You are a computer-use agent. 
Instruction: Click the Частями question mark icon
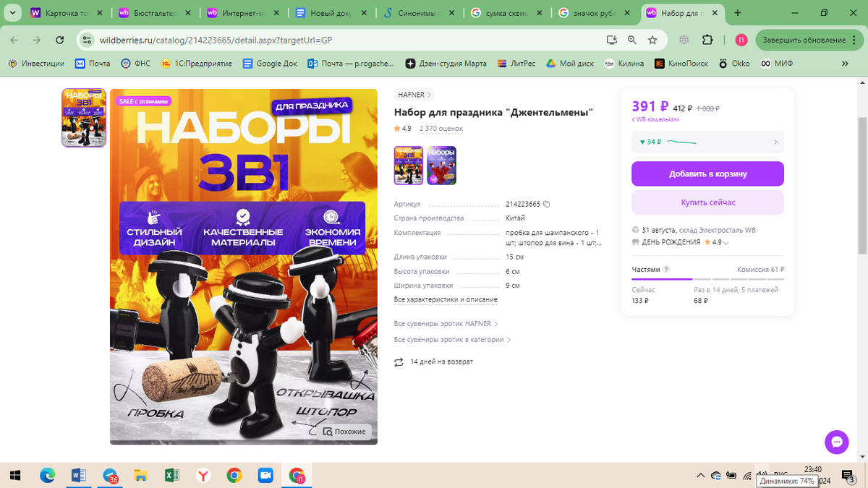coord(666,270)
